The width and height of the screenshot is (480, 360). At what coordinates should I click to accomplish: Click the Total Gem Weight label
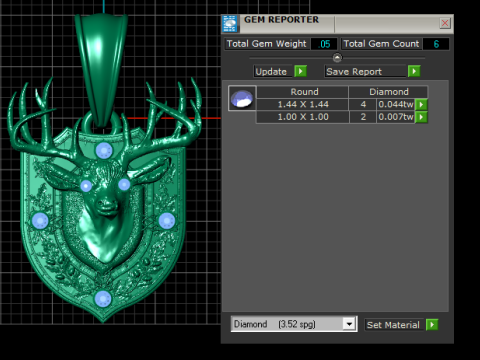click(266, 44)
